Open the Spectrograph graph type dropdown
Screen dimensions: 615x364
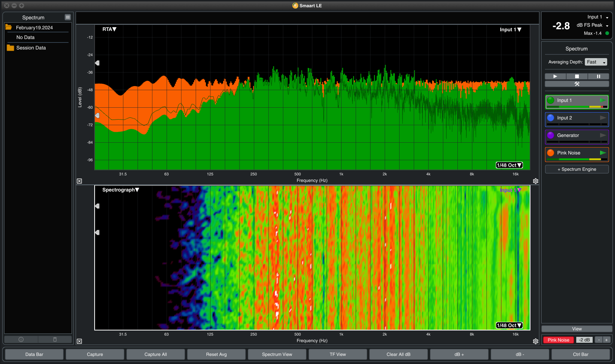[121, 190]
